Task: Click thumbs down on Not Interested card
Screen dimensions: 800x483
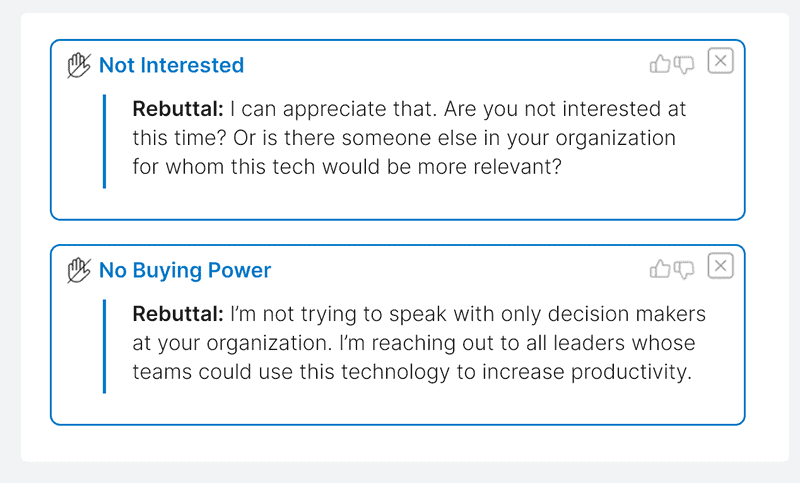Action: click(x=684, y=65)
